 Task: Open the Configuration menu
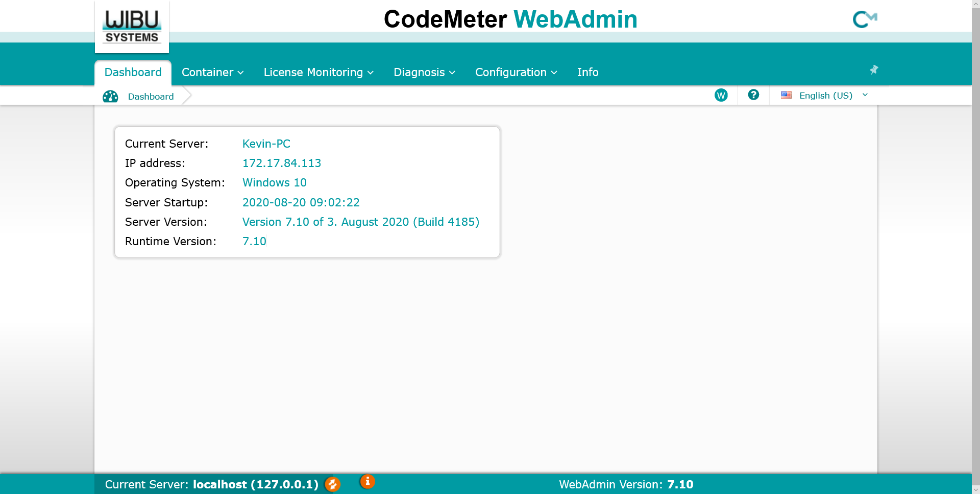pyautogui.click(x=516, y=72)
